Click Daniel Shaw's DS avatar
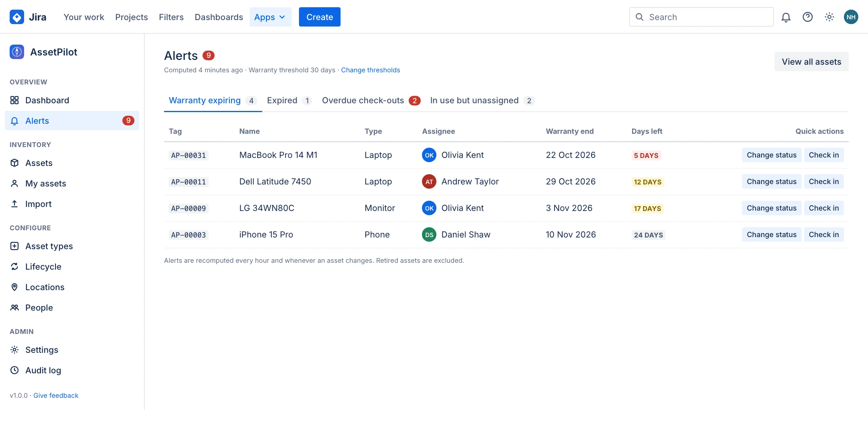Viewport: 868px width, 434px height. (429, 235)
